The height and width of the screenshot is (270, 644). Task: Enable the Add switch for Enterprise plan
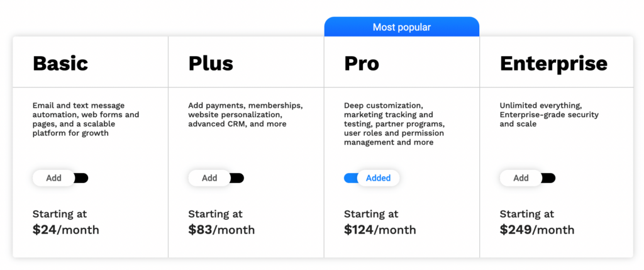pos(528,178)
